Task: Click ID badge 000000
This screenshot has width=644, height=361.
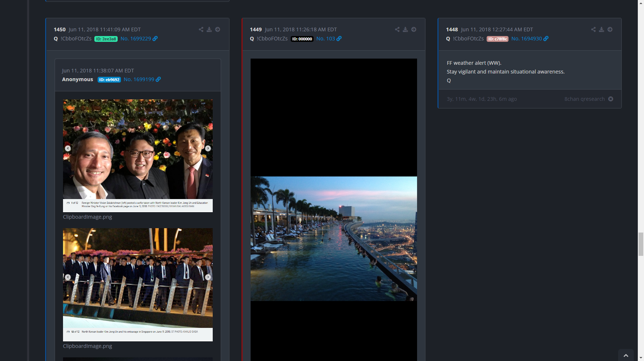Action: tap(302, 39)
